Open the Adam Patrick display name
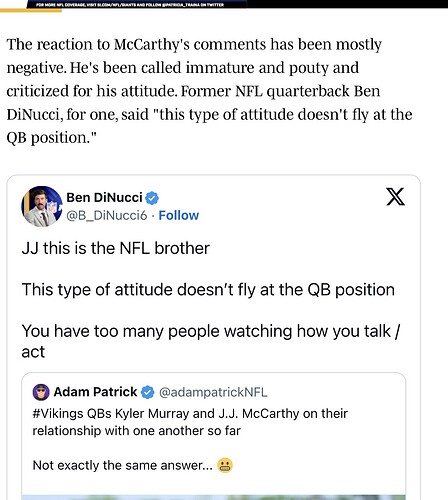The height and width of the screenshot is (500, 448). pyautogui.click(x=95, y=392)
